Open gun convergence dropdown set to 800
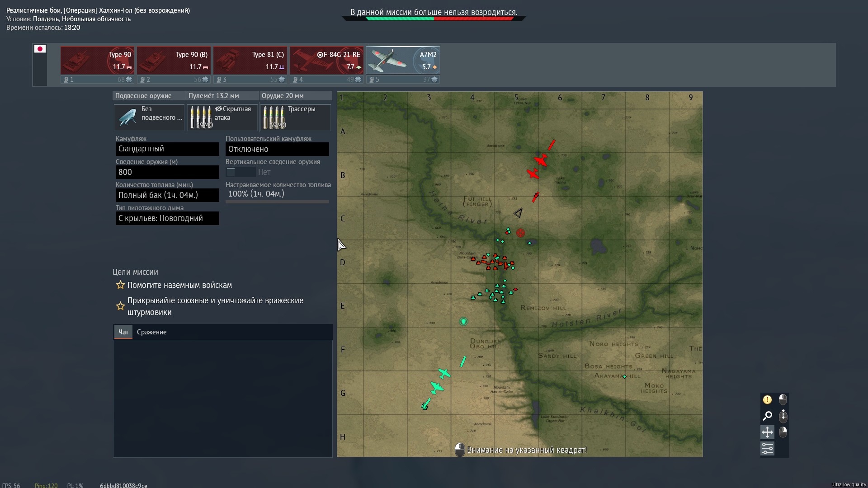 tap(167, 172)
